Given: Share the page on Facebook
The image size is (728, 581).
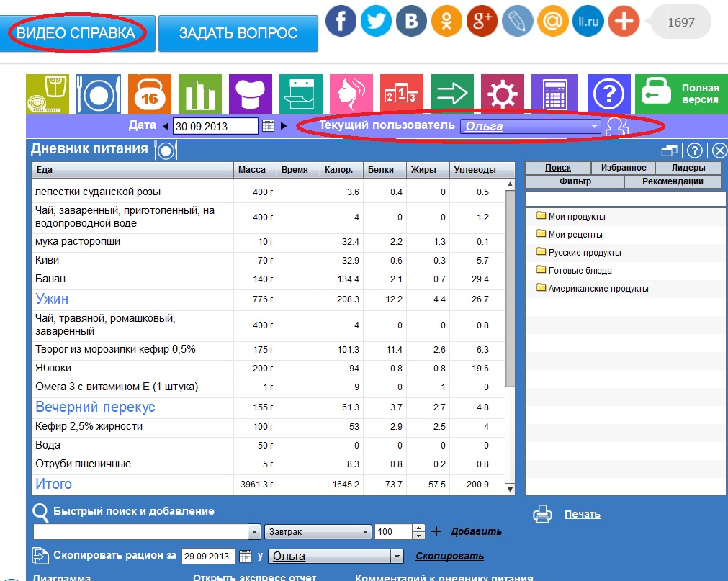Looking at the screenshot, I should 341,22.
